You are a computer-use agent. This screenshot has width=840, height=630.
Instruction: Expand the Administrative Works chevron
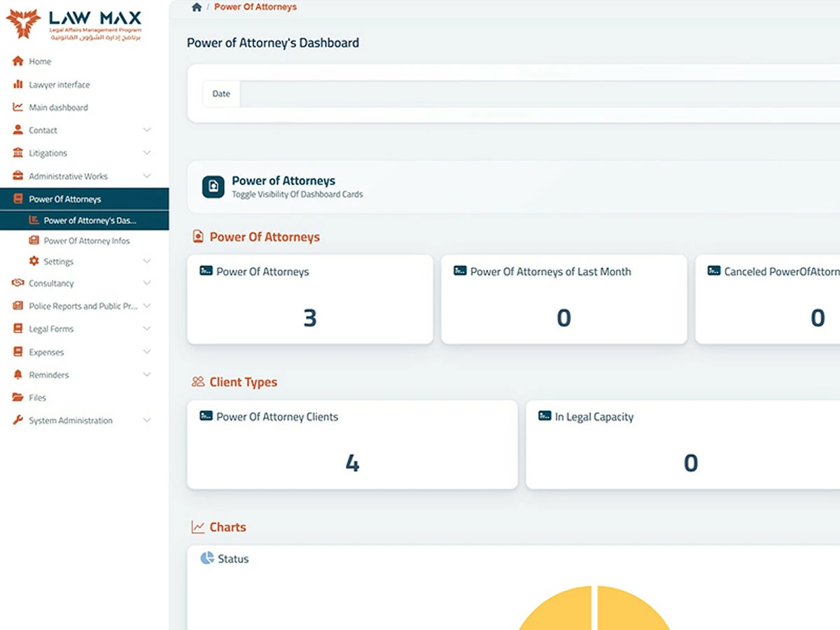(147, 176)
